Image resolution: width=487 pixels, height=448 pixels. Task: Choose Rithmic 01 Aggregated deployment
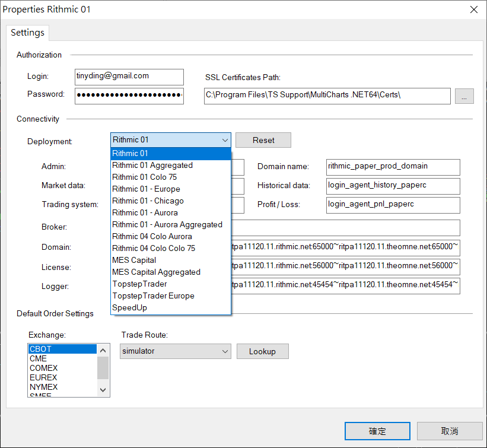[x=171, y=166]
